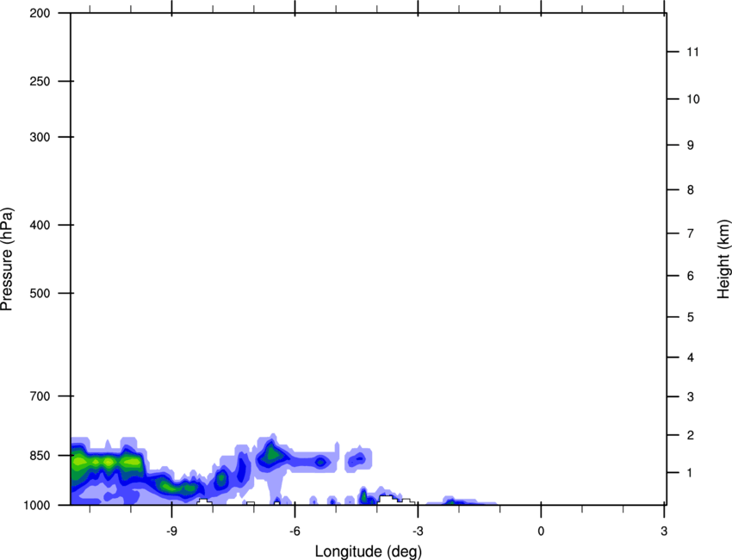
Task: Click the -3 longitude tick label
Action: 417,531
